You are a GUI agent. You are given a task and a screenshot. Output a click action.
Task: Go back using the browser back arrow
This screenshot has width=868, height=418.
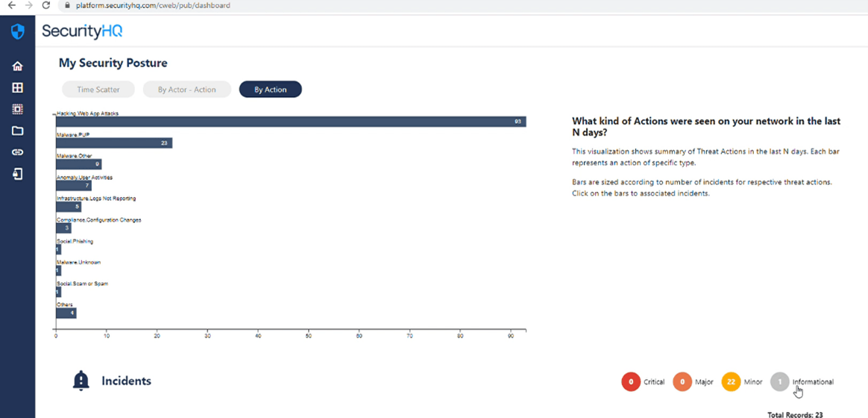[10, 5]
